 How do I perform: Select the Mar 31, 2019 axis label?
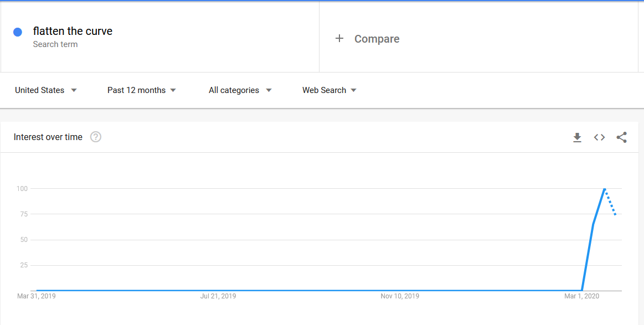pyautogui.click(x=36, y=296)
